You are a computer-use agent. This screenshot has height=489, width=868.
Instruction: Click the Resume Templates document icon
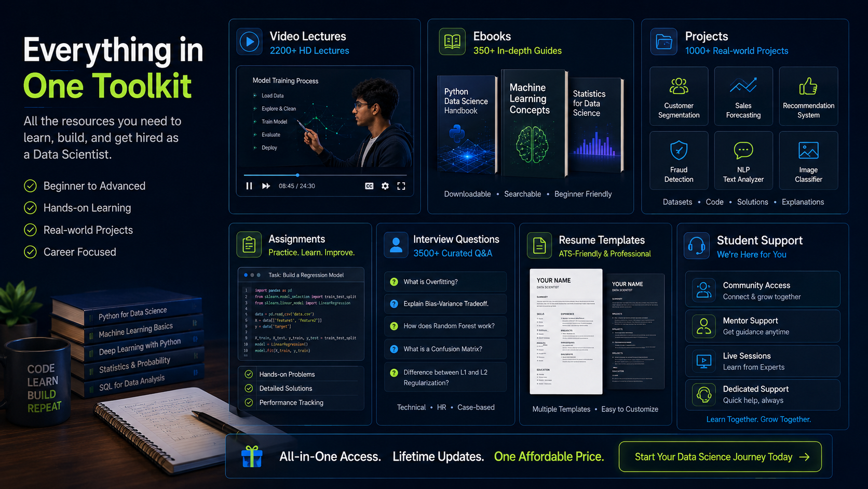click(539, 245)
